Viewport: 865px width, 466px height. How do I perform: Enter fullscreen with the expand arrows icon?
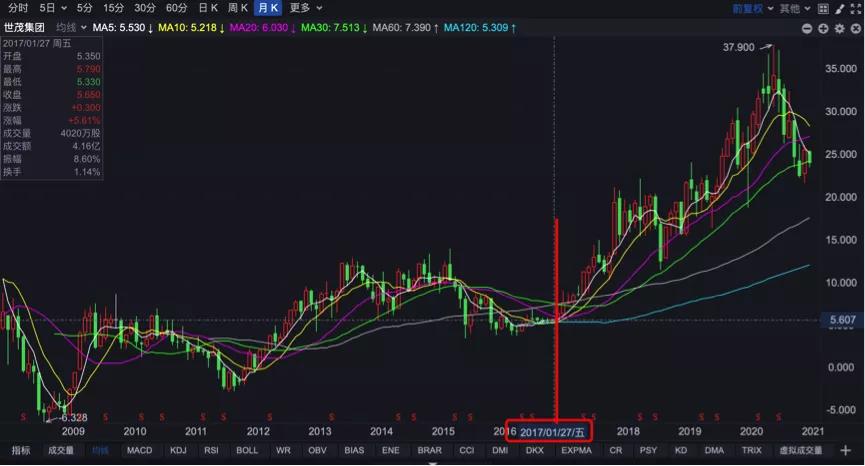856,9
